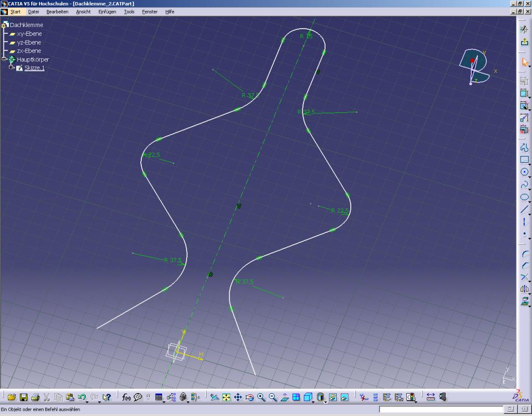Click the Constraint dimension icon in right toolbar

pos(524,93)
